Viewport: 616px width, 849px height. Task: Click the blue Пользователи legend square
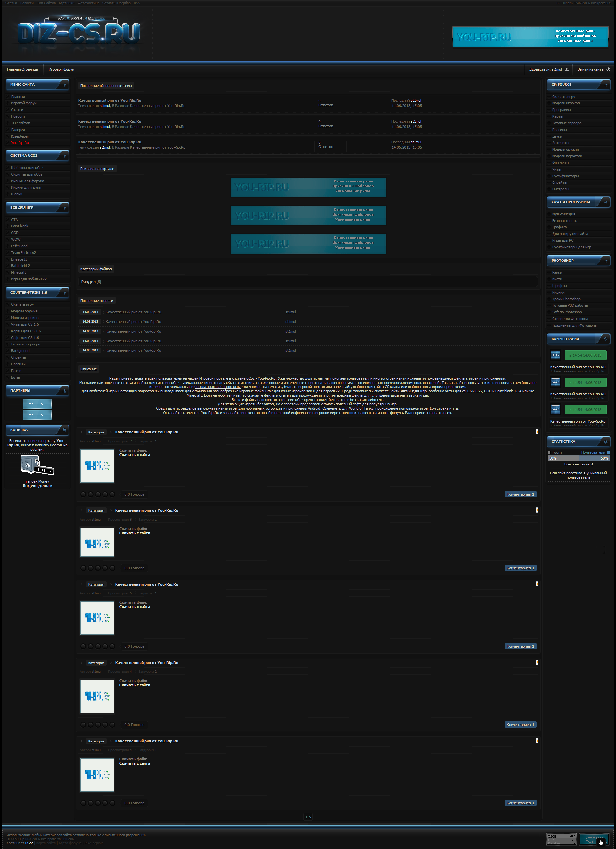608,453
